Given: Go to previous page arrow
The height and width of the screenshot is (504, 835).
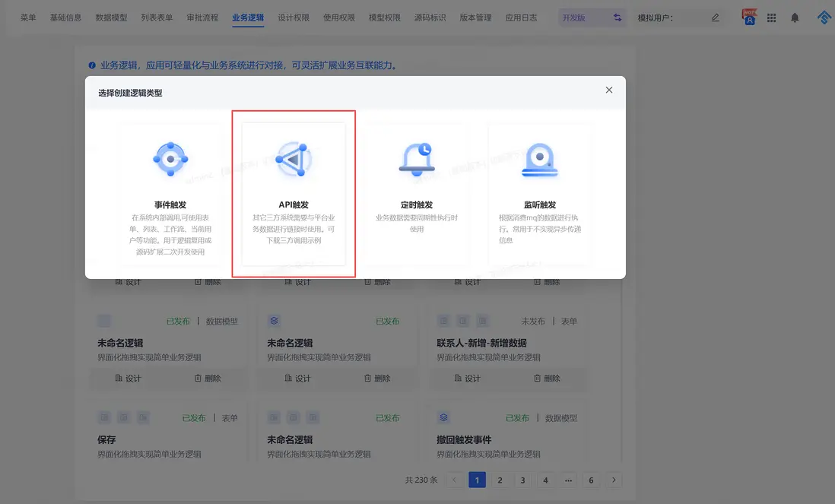Looking at the screenshot, I should [454, 480].
